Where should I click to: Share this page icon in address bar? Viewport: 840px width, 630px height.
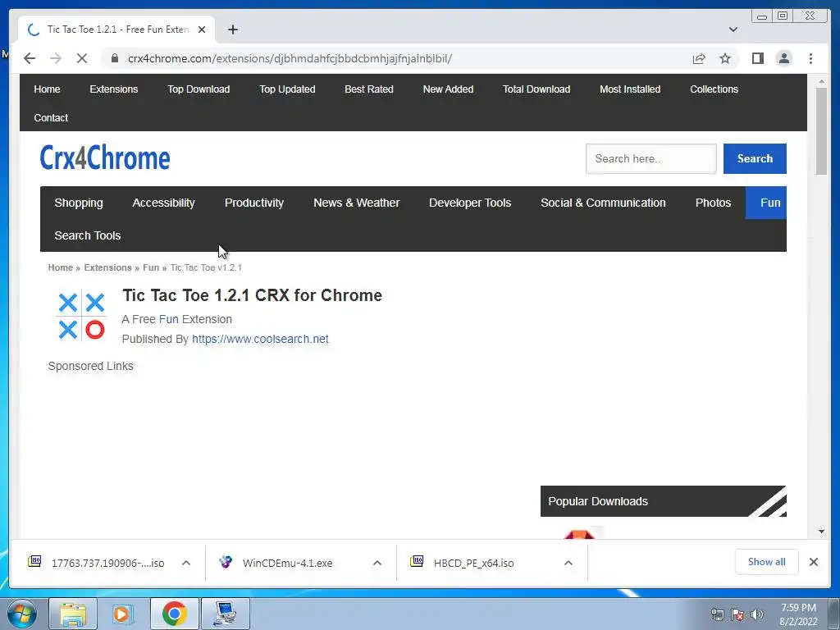click(x=699, y=58)
